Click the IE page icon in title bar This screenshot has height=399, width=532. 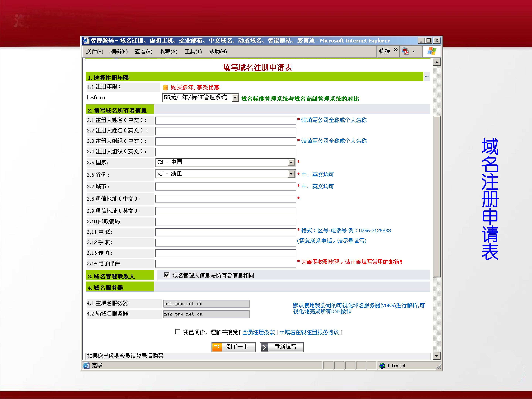86,41
